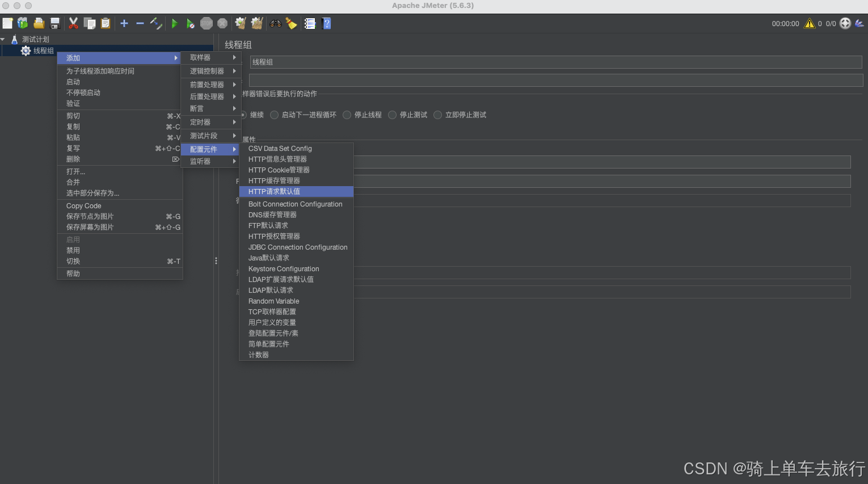Image resolution: width=868 pixels, height=484 pixels.
Task: Expand the 逻辑控制器 submenu
Action: point(211,71)
